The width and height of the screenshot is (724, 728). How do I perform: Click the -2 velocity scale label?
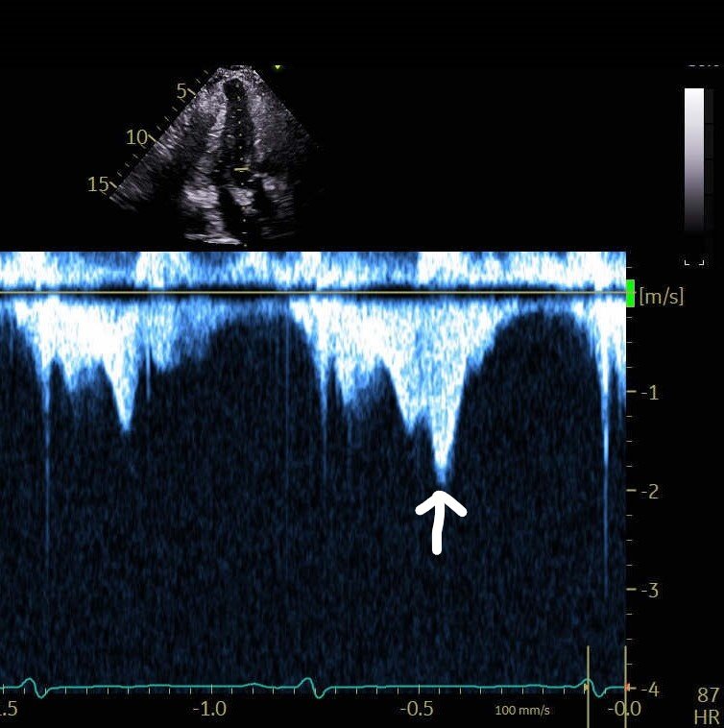pos(650,491)
